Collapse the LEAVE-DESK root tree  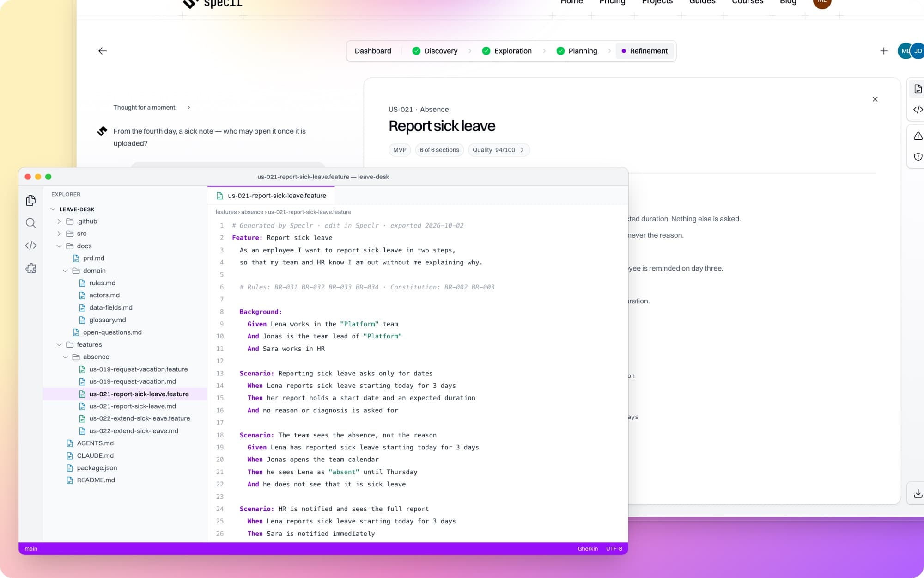click(53, 209)
